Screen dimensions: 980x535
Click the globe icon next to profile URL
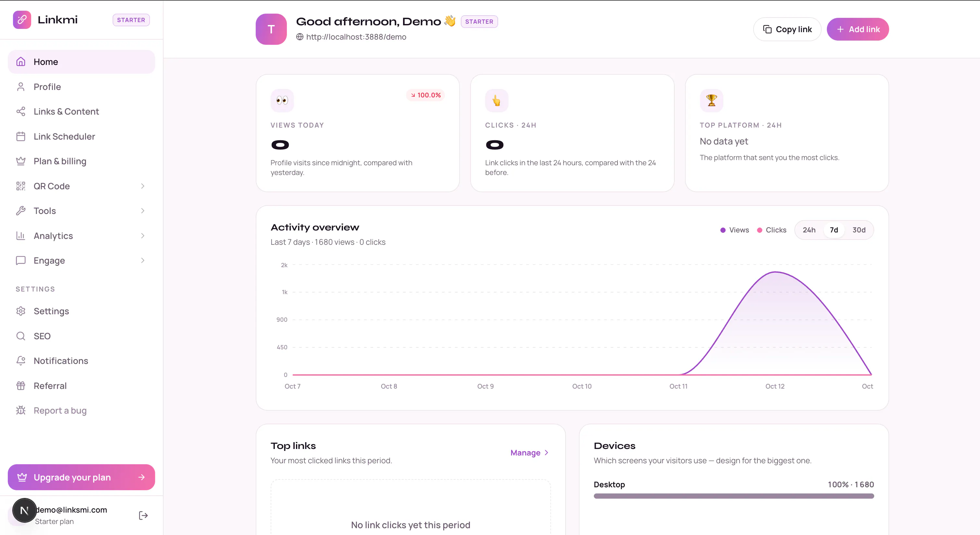[x=300, y=37]
